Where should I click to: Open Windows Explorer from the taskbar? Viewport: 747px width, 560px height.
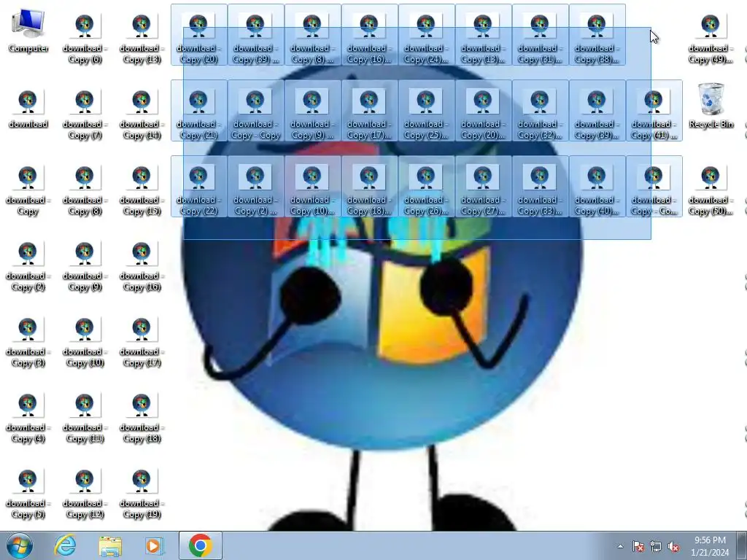(110, 545)
